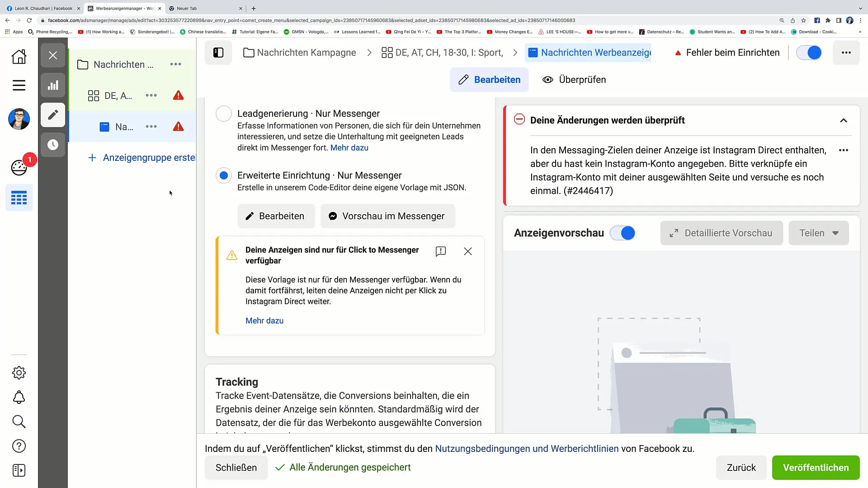This screenshot has width=868, height=488.
Task: Click Vorschau im Messenger button
Action: tap(387, 216)
